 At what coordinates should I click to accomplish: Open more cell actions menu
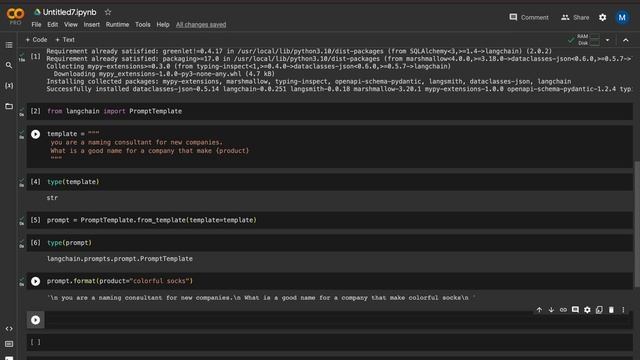tap(623, 310)
